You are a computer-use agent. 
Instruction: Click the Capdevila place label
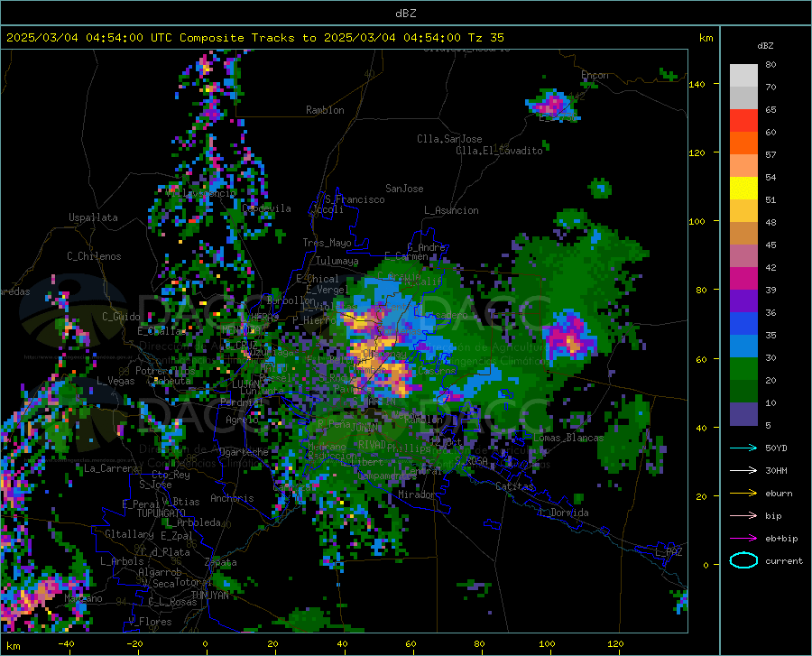266,208
